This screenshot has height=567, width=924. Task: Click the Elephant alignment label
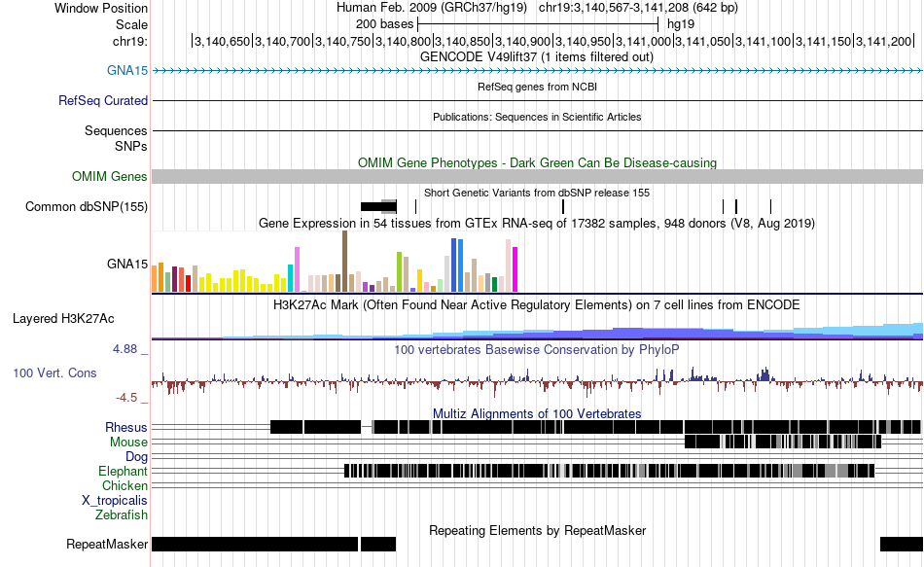(x=124, y=472)
